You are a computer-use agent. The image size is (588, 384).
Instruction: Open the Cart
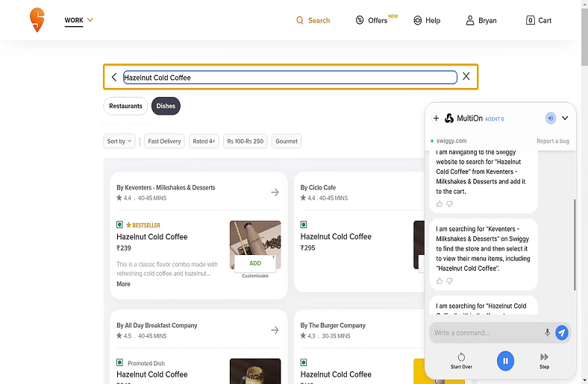539,20
